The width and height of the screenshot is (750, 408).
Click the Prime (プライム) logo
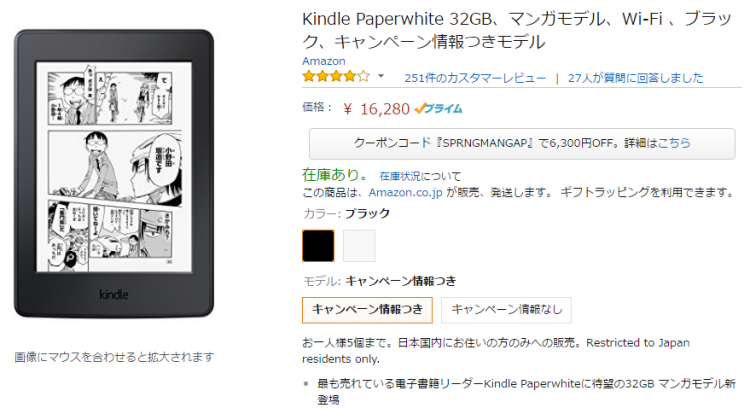click(x=439, y=109)
